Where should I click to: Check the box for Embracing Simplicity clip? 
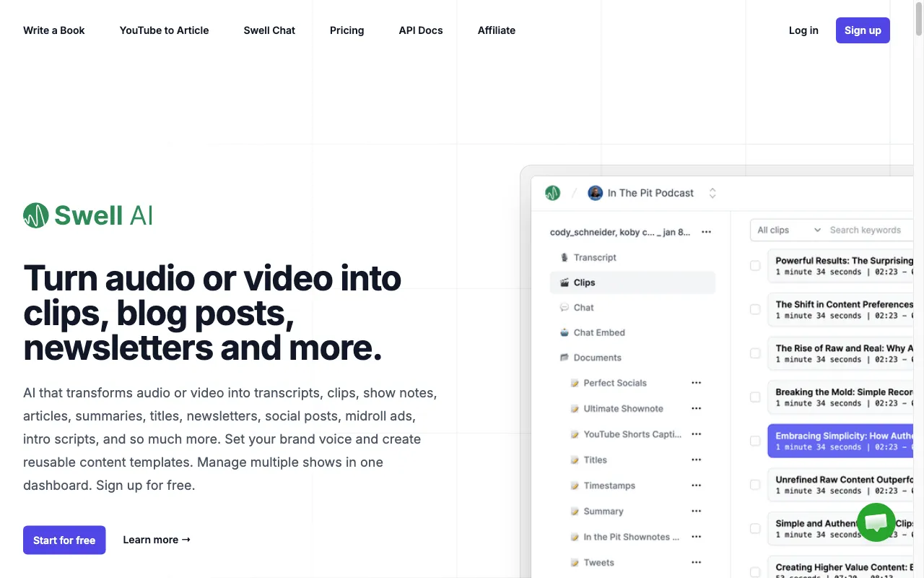tap(755, 441)
